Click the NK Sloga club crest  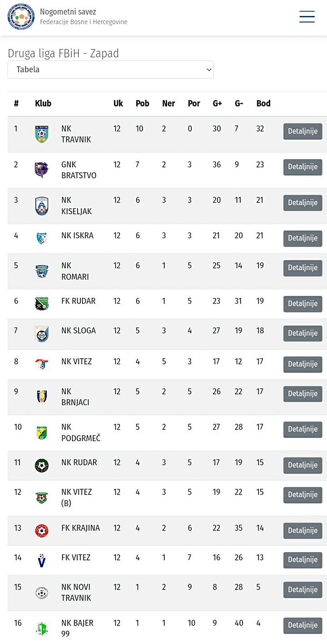(41, 334)
